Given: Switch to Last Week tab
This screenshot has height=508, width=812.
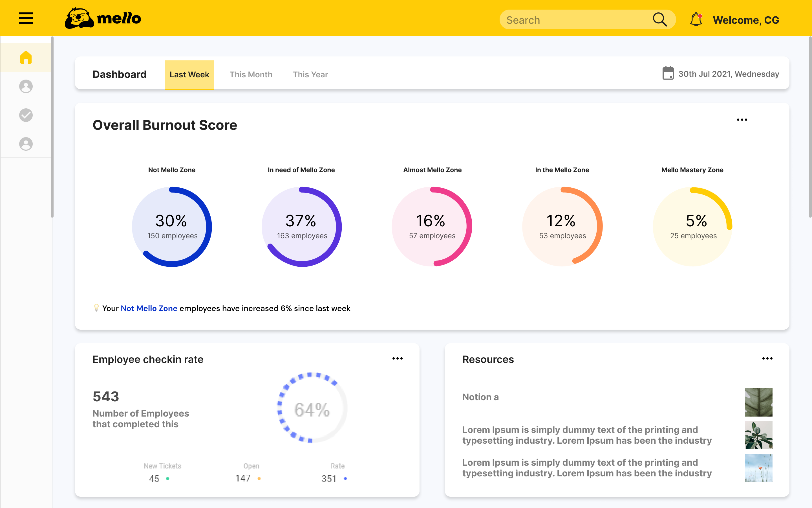Looking at the screenshot, I should pos(189,75).
